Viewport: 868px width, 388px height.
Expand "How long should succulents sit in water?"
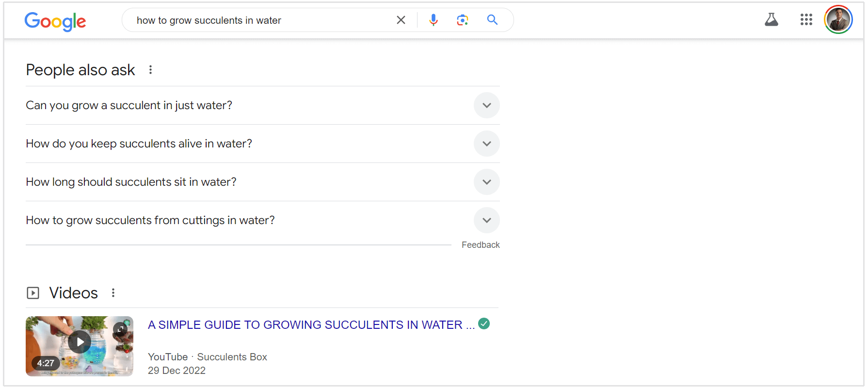click(486, 182)
